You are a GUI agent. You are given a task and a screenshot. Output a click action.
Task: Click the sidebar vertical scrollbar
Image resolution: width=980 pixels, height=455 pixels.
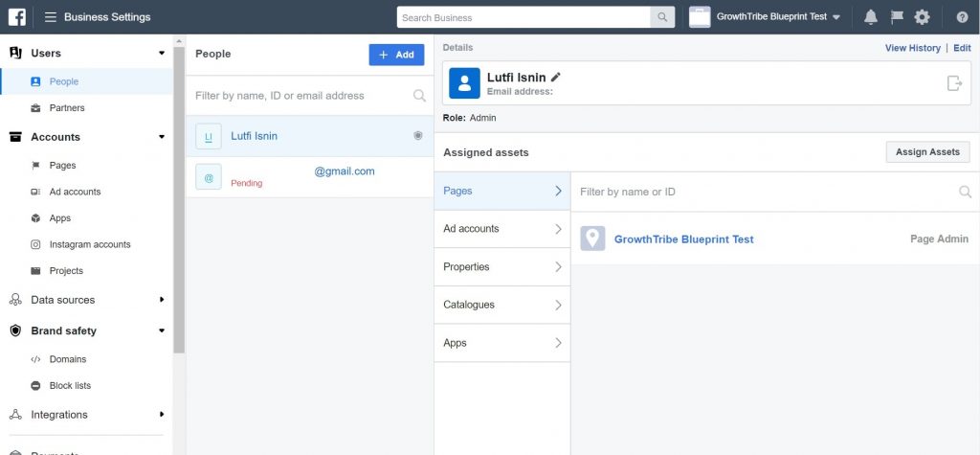179,200
